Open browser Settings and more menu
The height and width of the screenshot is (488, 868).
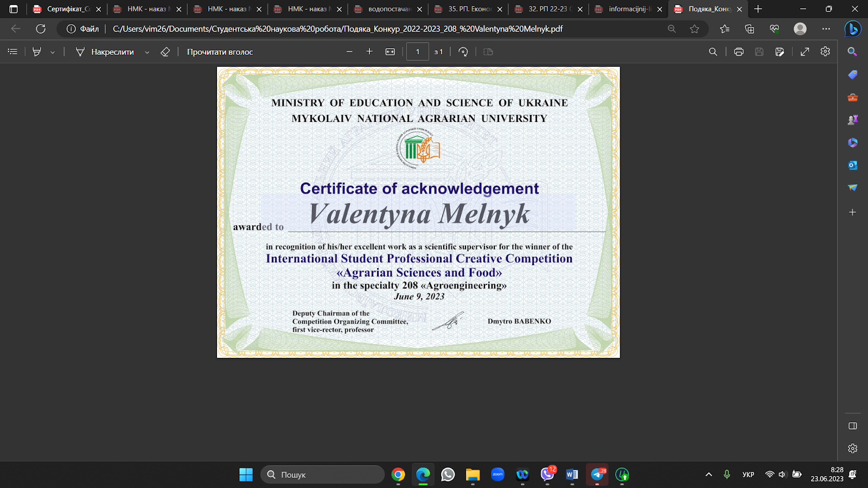[826, 29]
